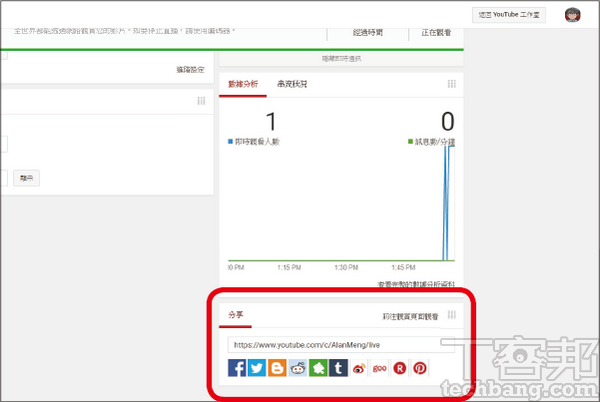Click the 1:15 PM axis label
Viewport: 600px width, 402px height.
[289, 267]
